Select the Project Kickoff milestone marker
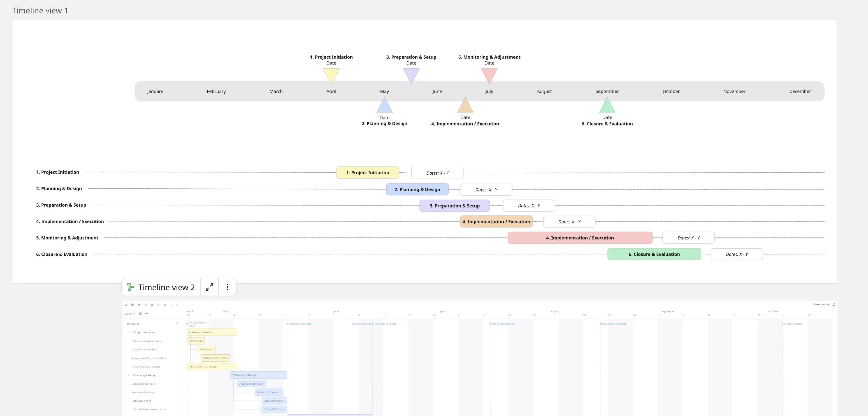 point(188,323)
